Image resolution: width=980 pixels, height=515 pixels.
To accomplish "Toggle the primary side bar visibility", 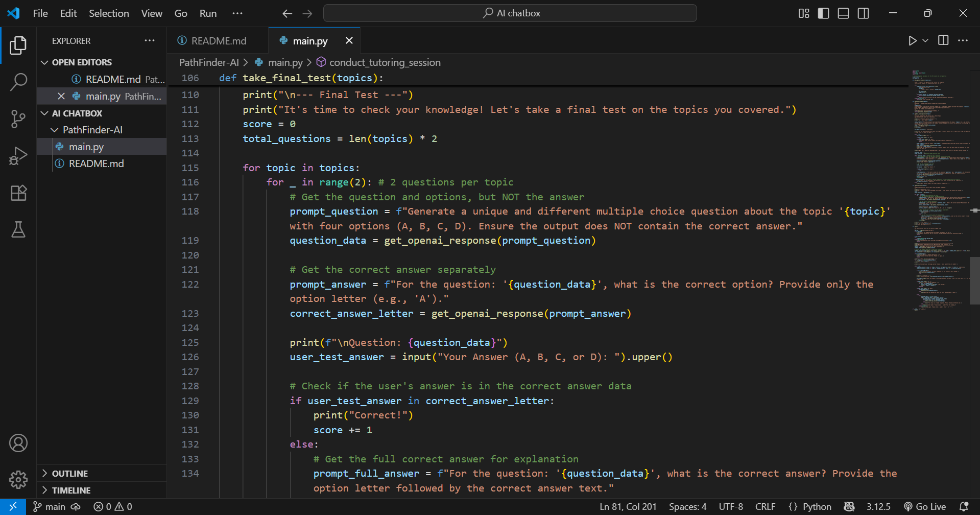I will [823, 13].
